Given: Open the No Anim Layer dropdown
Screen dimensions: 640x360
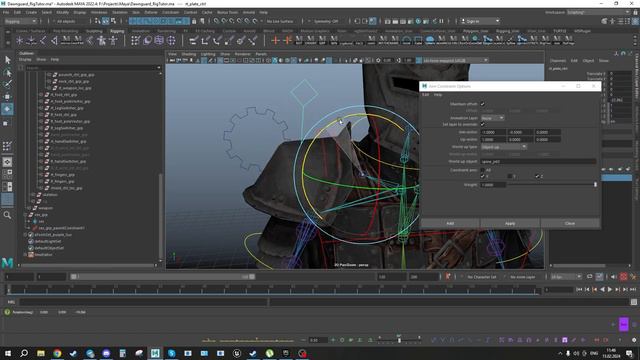Looking at the screenshot, I should click(522, 277).
